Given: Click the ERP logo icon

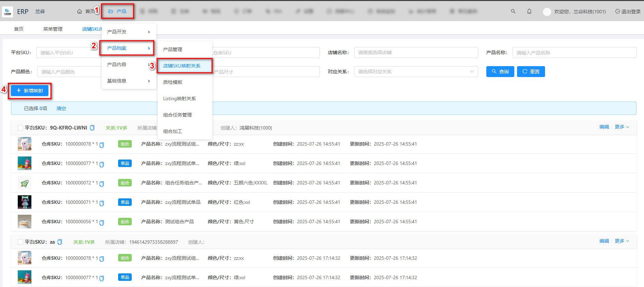Looking at the screenshot, I should click(x=8, y=12).
